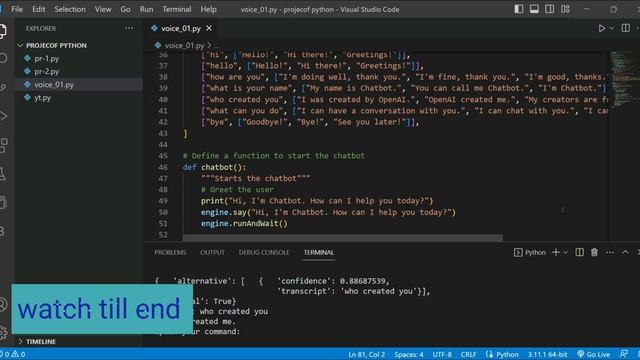
Task: Click the status bar errors and warnings count
Action: [x=13, y=354]
